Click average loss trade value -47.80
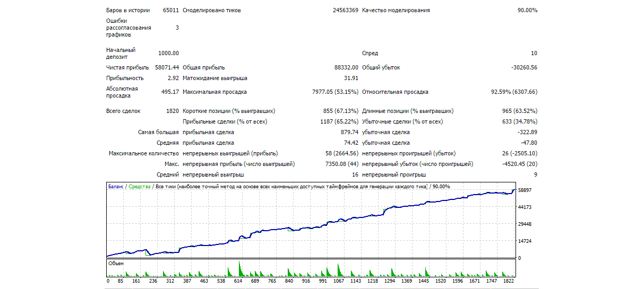Image resolution: width=644 pixels, height=289 pixels. [x=529, y=143]
